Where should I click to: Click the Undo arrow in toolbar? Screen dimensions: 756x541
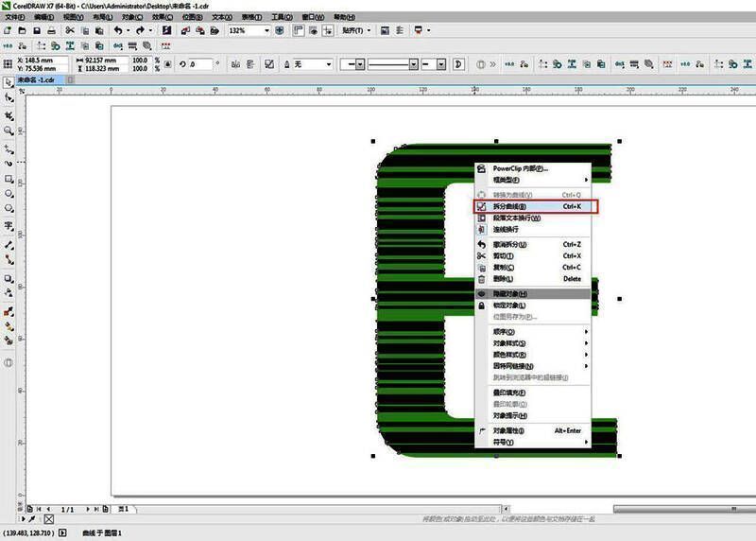coord(116,30)
